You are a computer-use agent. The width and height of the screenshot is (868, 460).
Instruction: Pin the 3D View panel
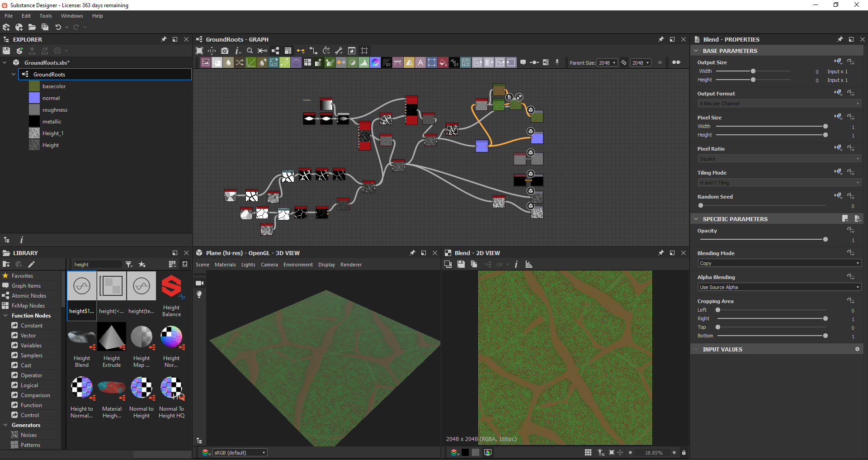(x=412, y=253)
